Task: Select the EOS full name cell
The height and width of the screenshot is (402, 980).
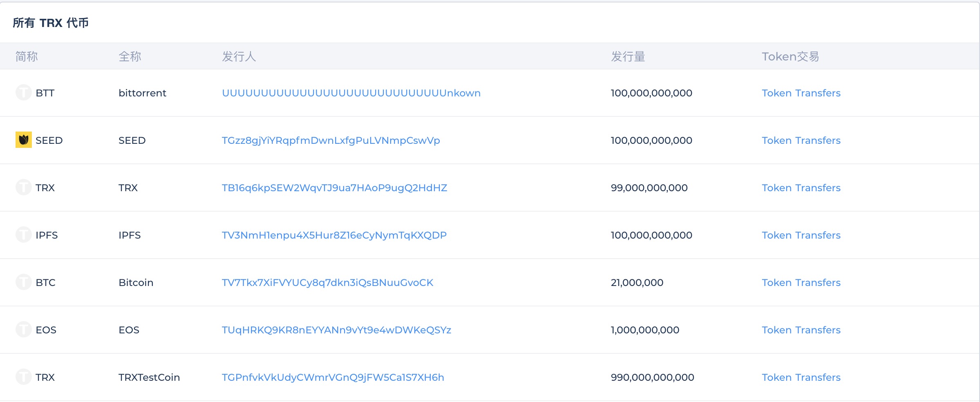Action: [129, 330]
